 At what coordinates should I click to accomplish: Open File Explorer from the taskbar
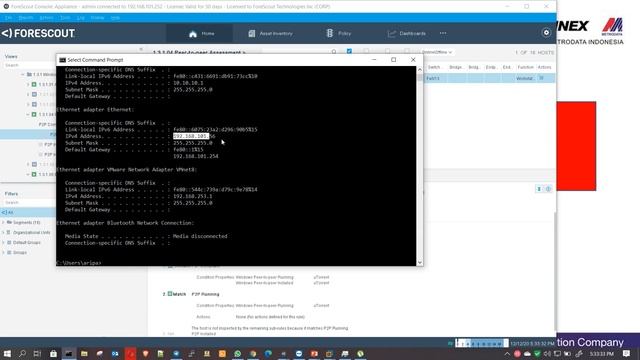pos(84,353)
